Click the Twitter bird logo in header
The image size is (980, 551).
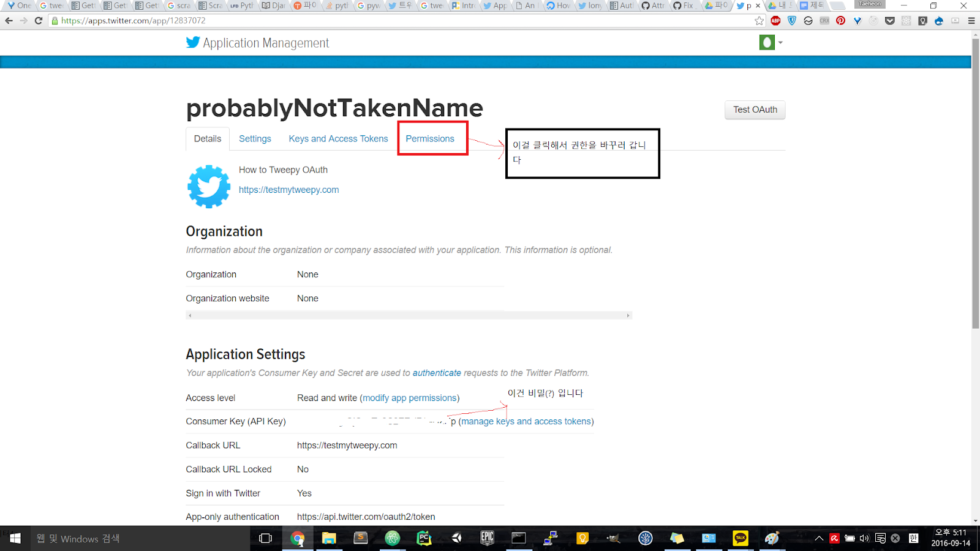pyautogui.click(x=193, y=42)
